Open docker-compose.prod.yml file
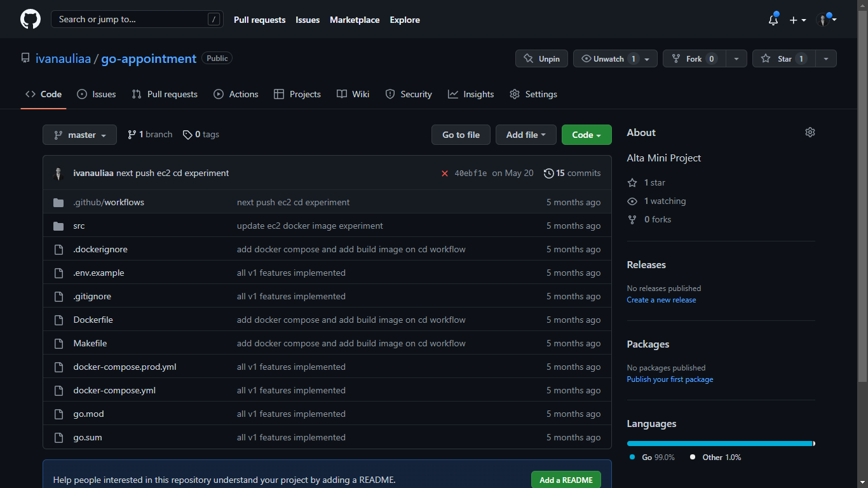 click(125, 367)
